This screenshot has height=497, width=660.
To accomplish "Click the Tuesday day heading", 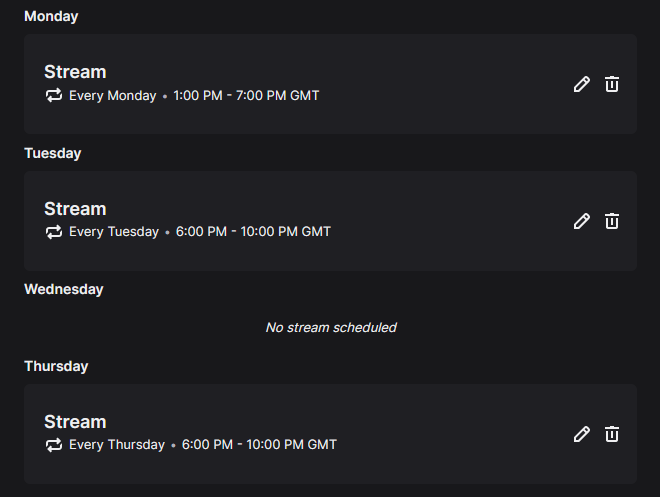I will click(x=53, y=153).
